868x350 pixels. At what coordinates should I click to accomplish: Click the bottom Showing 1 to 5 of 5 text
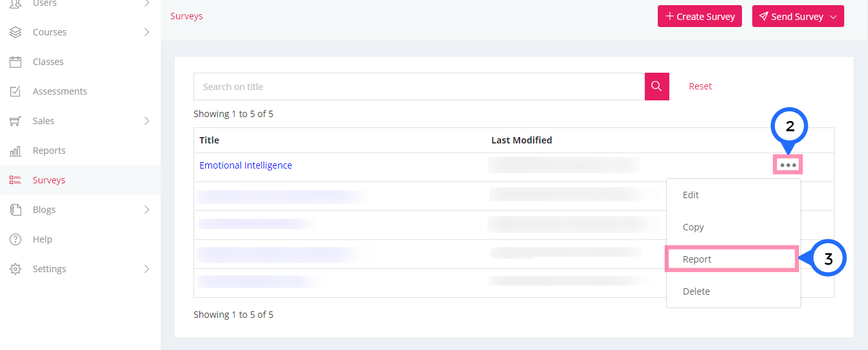coord(233,315)
